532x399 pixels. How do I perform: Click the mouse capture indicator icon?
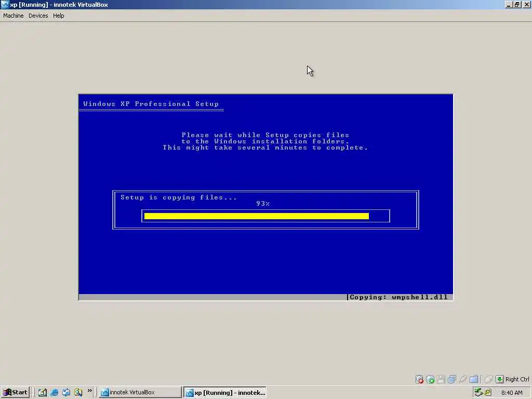coord(488,379)
